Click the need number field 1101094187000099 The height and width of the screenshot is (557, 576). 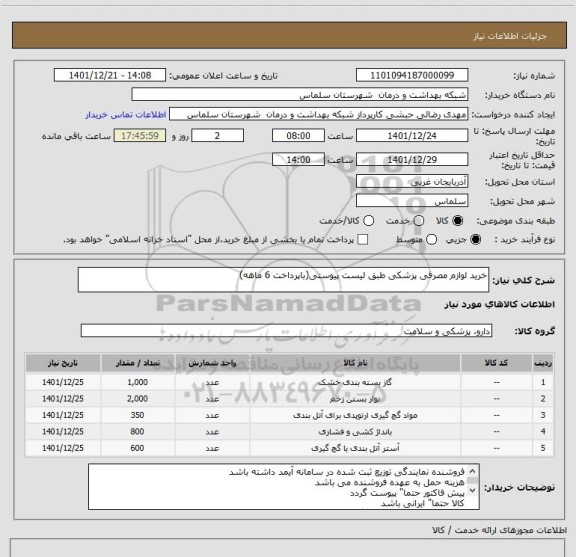[x=412, y=75]
